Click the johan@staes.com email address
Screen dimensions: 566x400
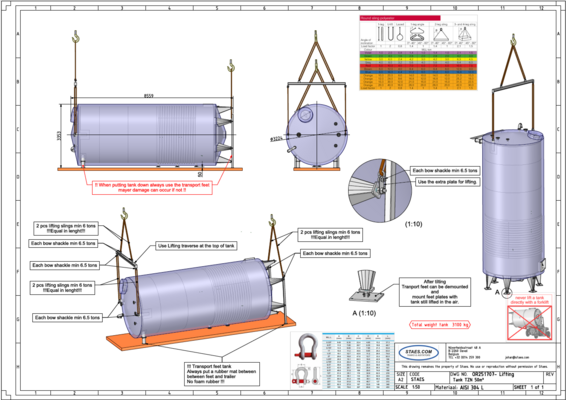517,357
